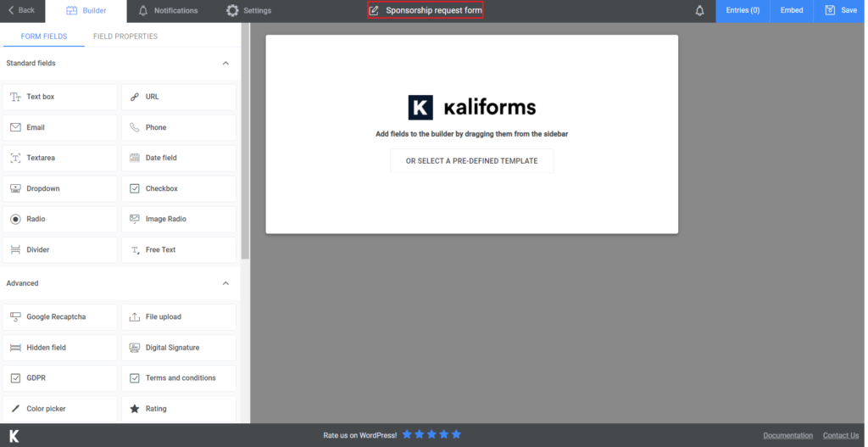This screenshot has width=868, height=447.
Task: Switch to FIELD PROPERTIES tab
Action: tap(125, 36)
